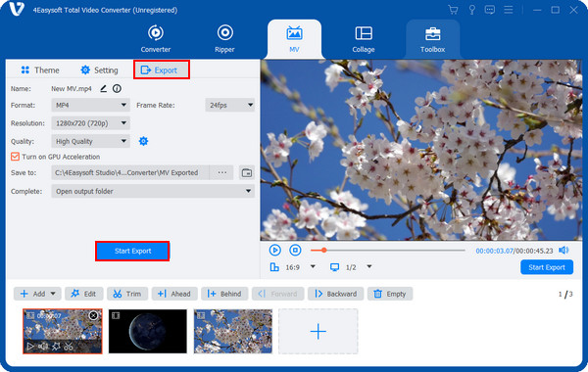Open the Collage tab
This screenshot has width=588, height=372.
point(364,38)
